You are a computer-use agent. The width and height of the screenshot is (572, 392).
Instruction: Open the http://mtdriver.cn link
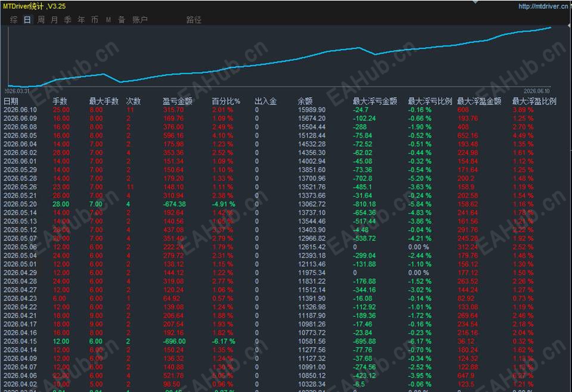click(543, 6)
